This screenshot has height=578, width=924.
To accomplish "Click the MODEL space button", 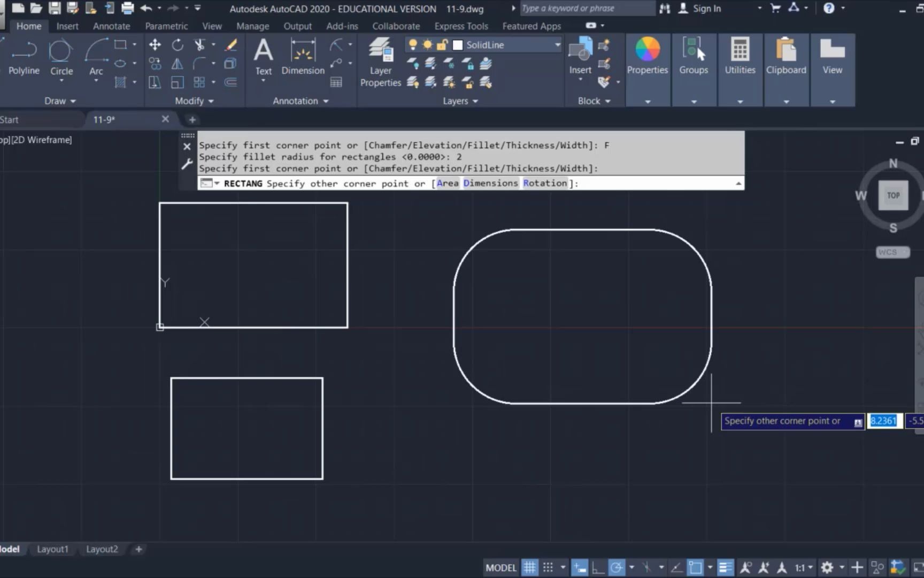I will pos(501,567).
